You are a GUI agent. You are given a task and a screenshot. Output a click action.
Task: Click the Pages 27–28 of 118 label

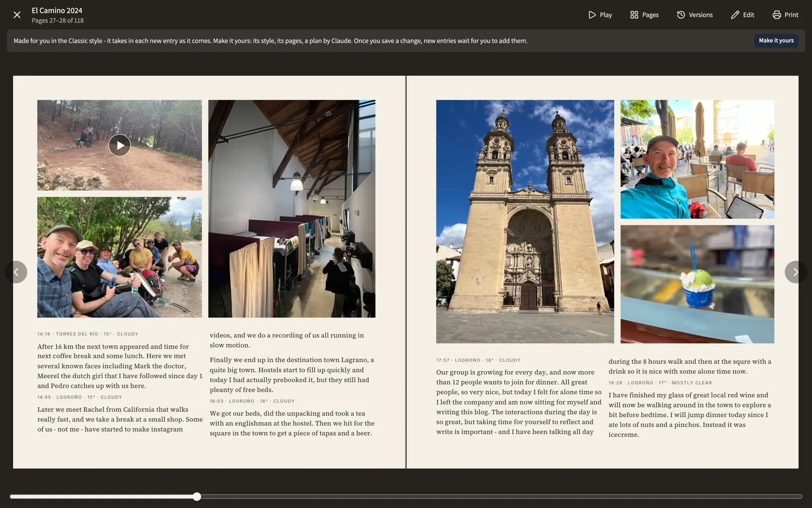(57, 20)
